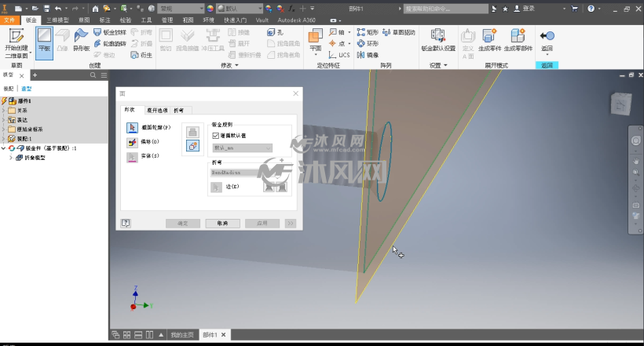Select the 点 work point tool
644x346 pixels.
337,43
